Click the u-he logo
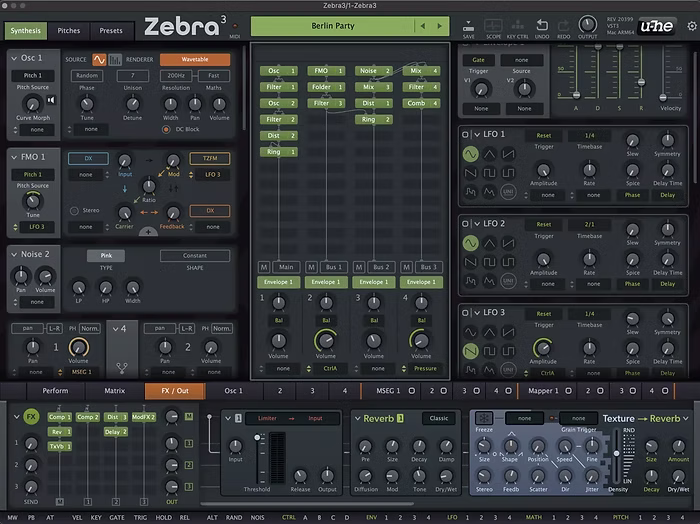Viewport: 700px width, 524px height. click(x=657, y=26)
